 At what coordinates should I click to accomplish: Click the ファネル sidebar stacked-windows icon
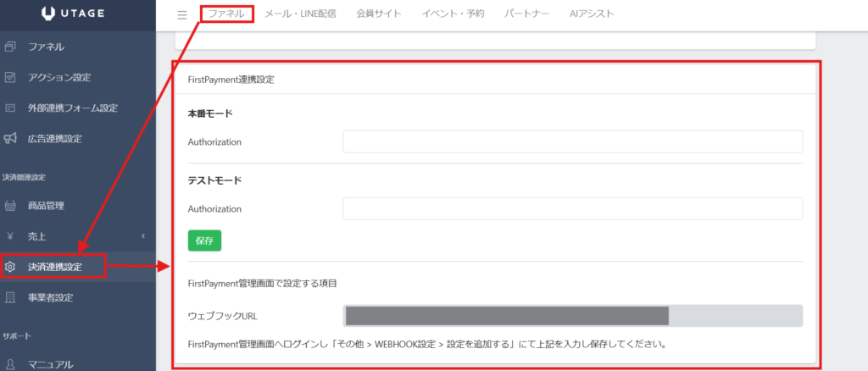point(10,47)
